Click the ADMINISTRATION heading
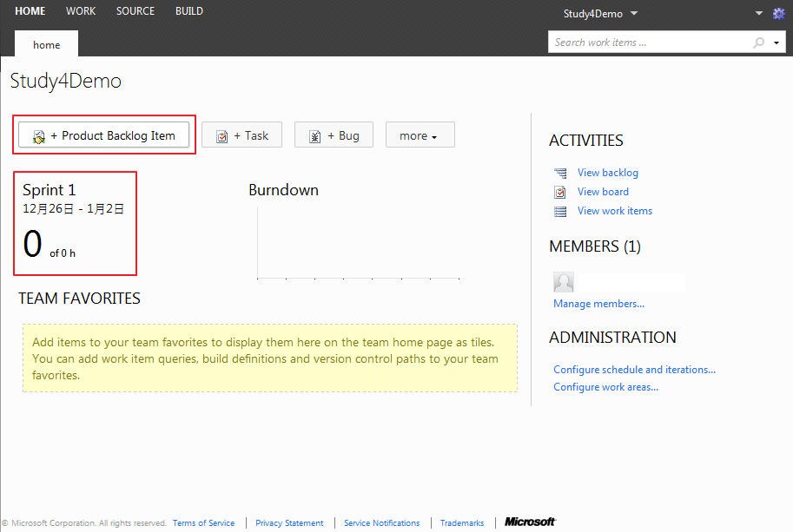This screenshot has width=793, height=532. click(612, 338)
